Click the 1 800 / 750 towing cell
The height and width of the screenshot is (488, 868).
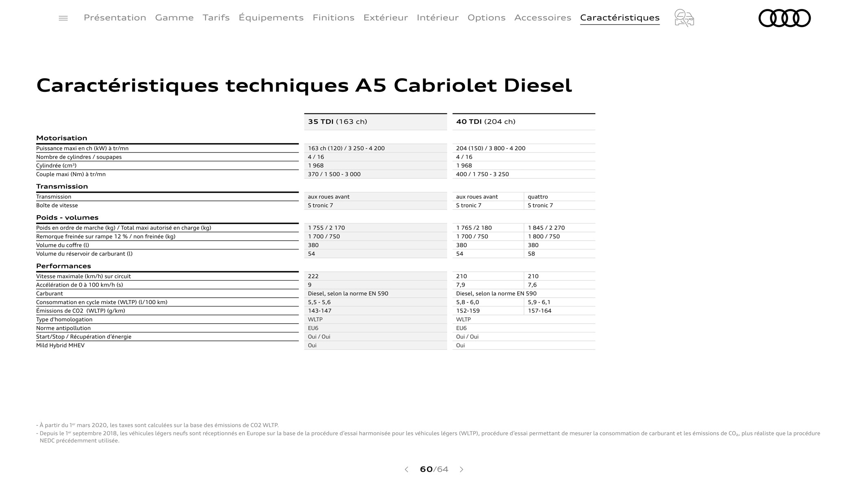coord(560,236)
